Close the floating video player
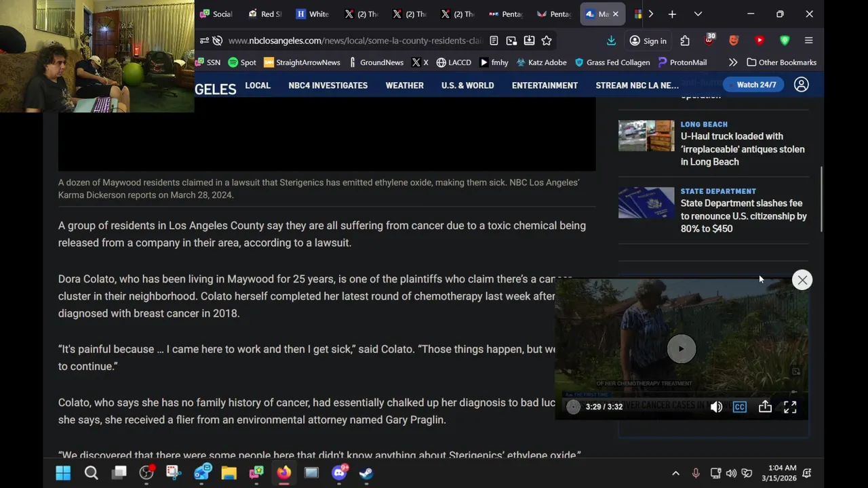868x488 pixels. 802,280
